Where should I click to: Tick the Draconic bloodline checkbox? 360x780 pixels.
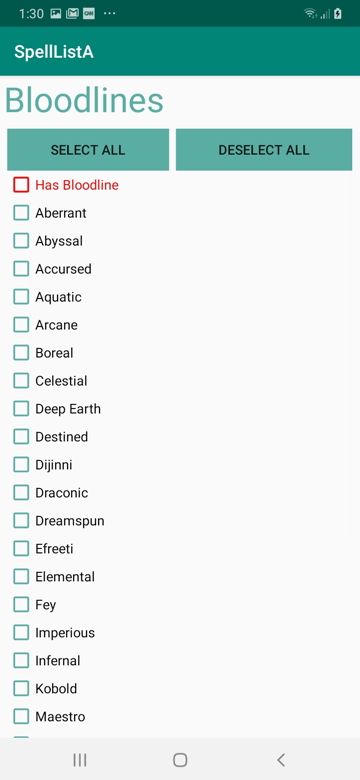coord(21,493)
